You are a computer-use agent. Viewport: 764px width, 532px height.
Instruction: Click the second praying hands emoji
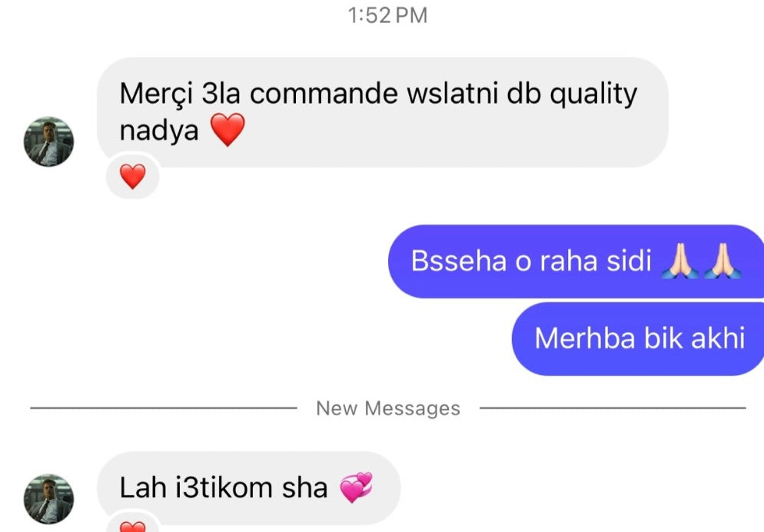[x=722, y=261]
